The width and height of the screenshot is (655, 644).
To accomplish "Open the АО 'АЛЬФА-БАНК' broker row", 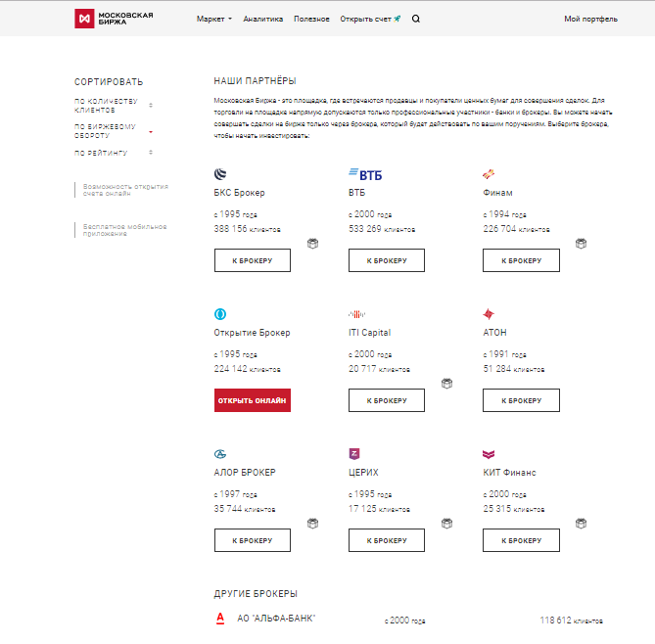I will click(409, 619).
